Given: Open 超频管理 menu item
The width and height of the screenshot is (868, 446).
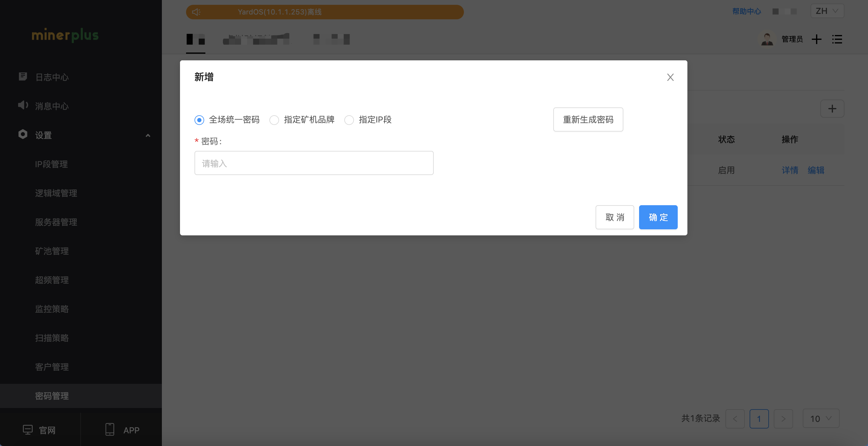Looking at the screenshot, I should pos(52,280).
